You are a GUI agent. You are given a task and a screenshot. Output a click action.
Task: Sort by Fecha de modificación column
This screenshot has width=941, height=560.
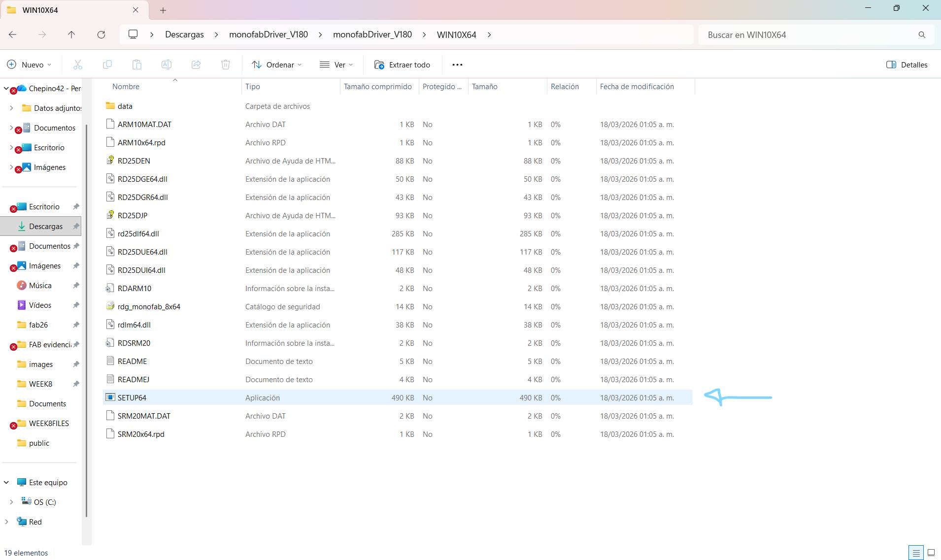click(637, 87)
